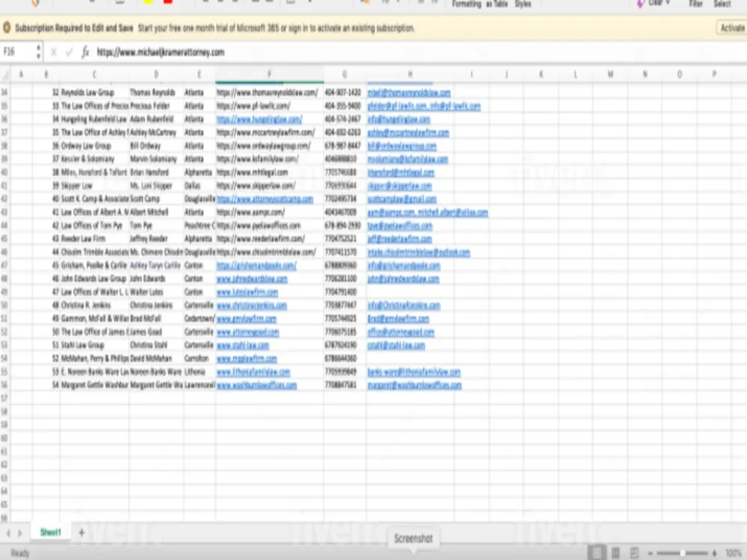
Task: Click the margaret@washburnlawoffices.com email link
Action: pyautogui.click(x=415, y=385)
